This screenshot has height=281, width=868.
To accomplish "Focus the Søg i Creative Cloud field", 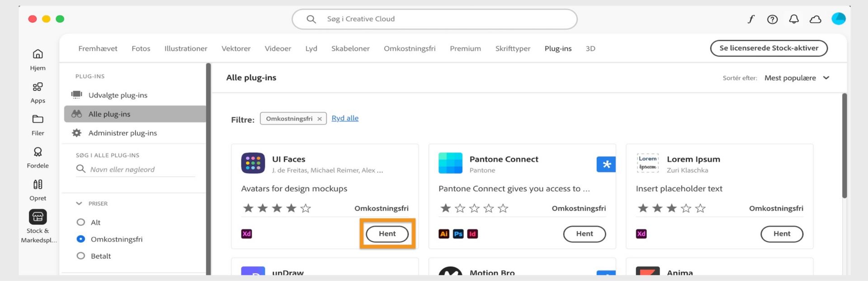I will pos(434,19).
